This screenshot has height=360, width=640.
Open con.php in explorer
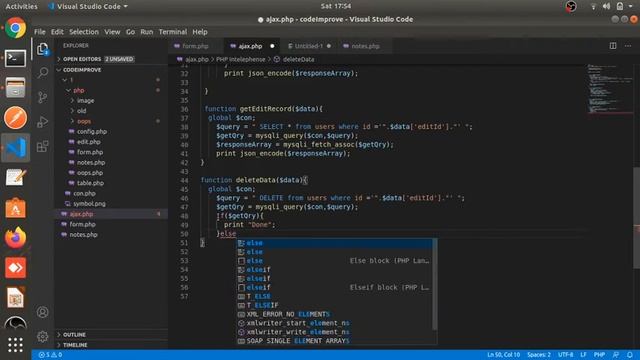pyautogui.click(x=84, y=193)
